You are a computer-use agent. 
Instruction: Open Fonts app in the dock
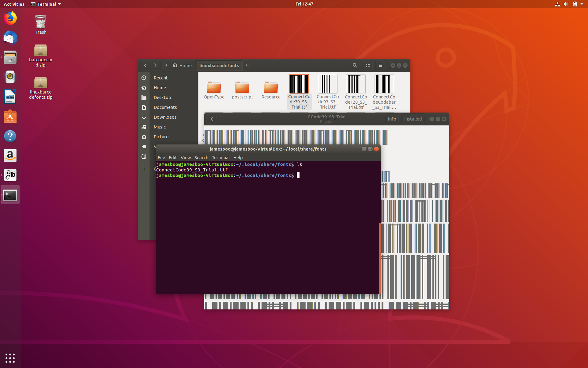click(10, 175)
